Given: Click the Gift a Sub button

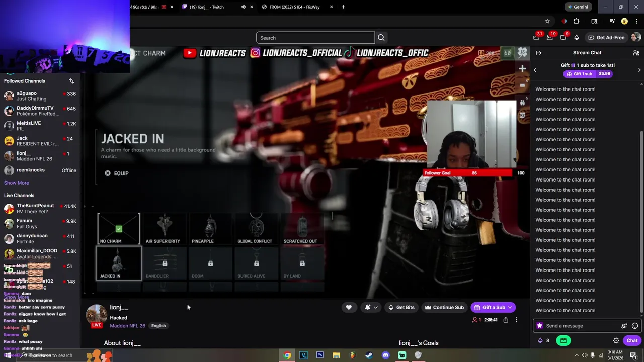Looking at the screenshot, I should (x=493, y=307).
